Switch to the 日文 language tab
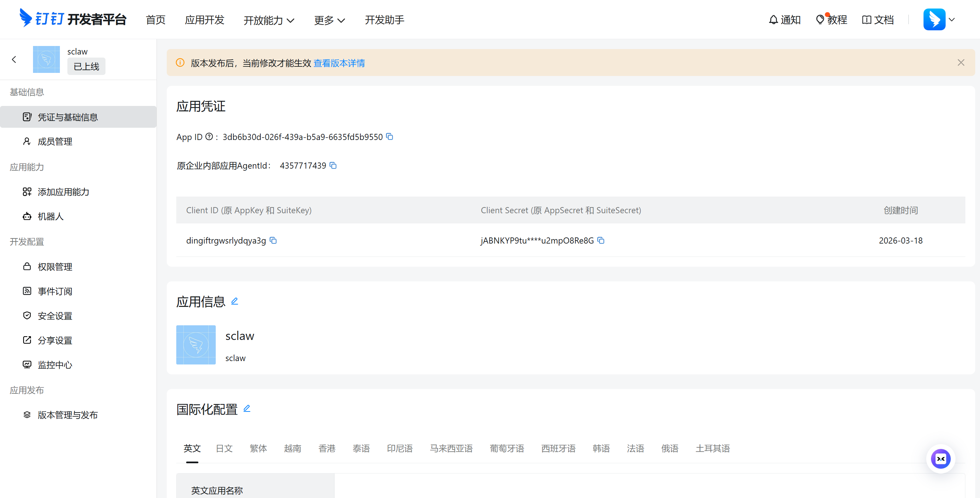The height and width of the screenshot is (498, 980). tap(224, 448)
